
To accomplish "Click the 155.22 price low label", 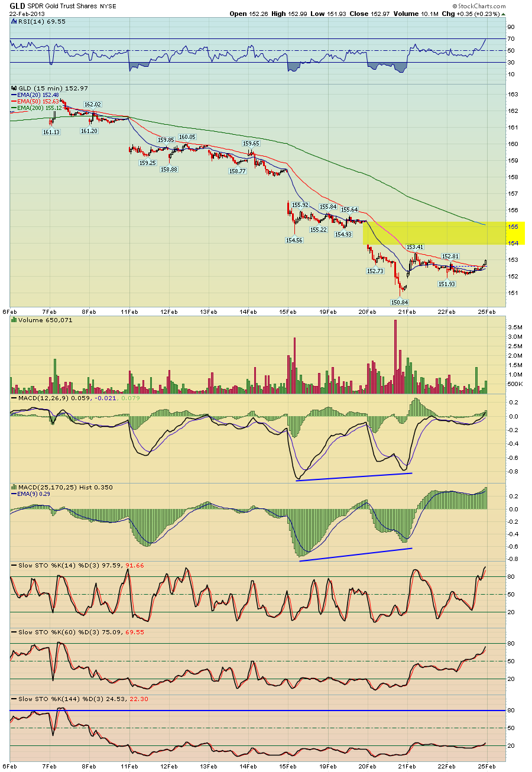I will click(x=319, y=229).
